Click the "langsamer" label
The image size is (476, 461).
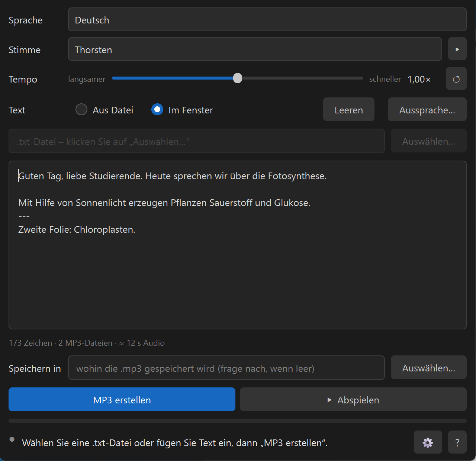[x=87, y=79]
